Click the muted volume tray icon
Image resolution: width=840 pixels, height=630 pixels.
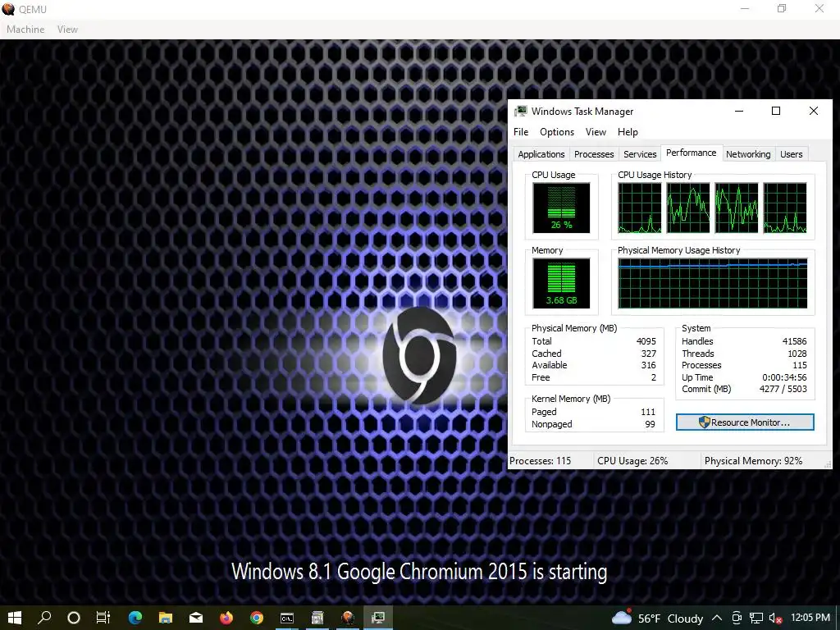[x=775, y=619]
